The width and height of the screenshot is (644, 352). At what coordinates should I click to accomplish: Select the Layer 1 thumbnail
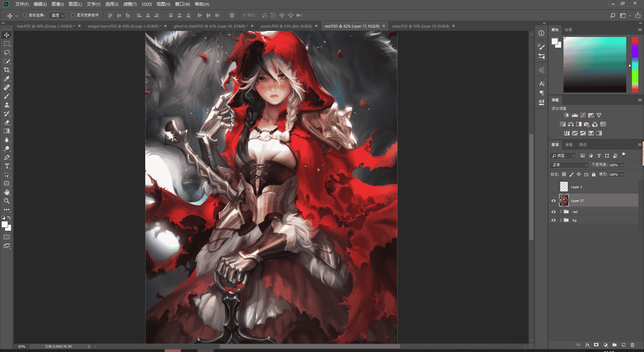(564, 187)
